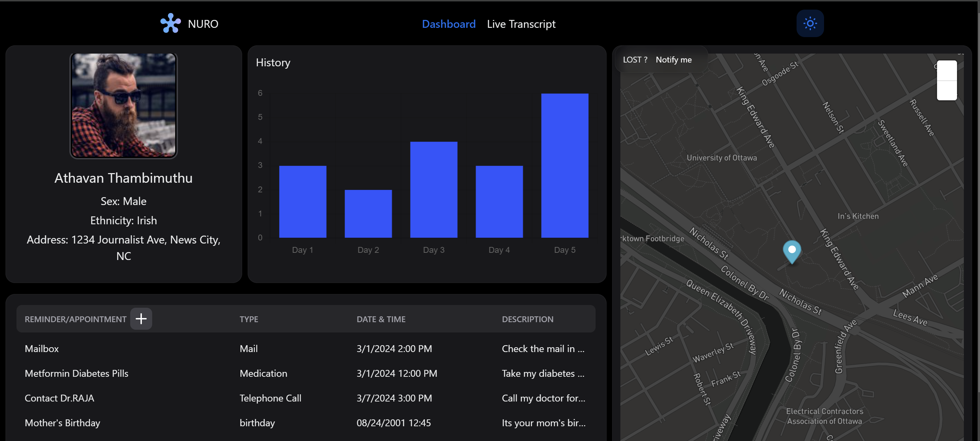Click the blue location pin on map
The height and width of the screenshot is (441, 980).
pos(792,251)
